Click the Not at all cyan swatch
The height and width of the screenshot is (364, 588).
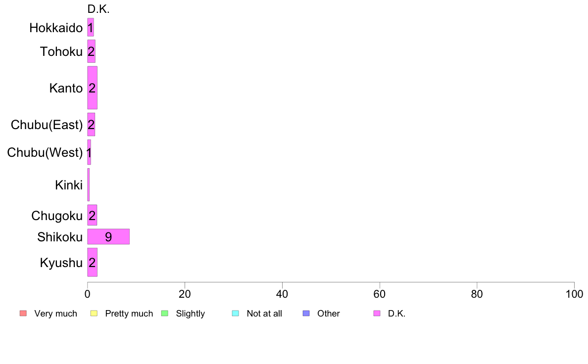(x=236, y=314)
